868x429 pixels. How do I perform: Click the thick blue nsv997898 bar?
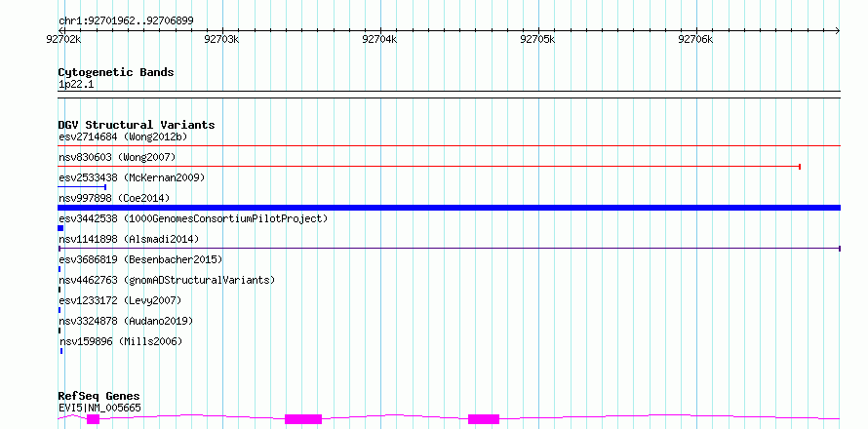(449, 208)
